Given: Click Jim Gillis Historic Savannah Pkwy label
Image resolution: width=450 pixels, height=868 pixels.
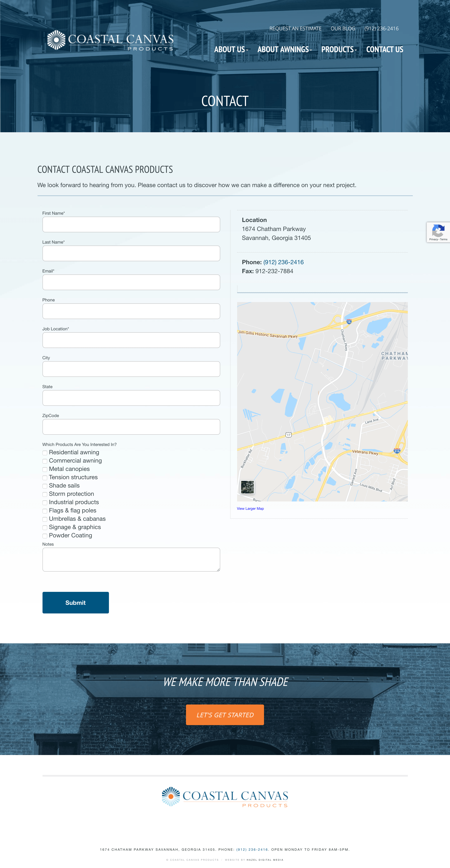Looking at the screenshot, I should [x=268, y=334].
